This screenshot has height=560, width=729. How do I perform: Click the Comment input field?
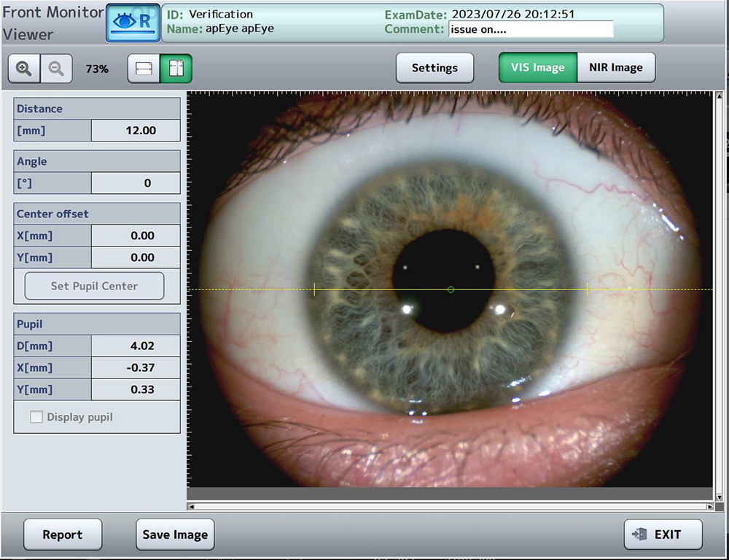tap(531, 29)
